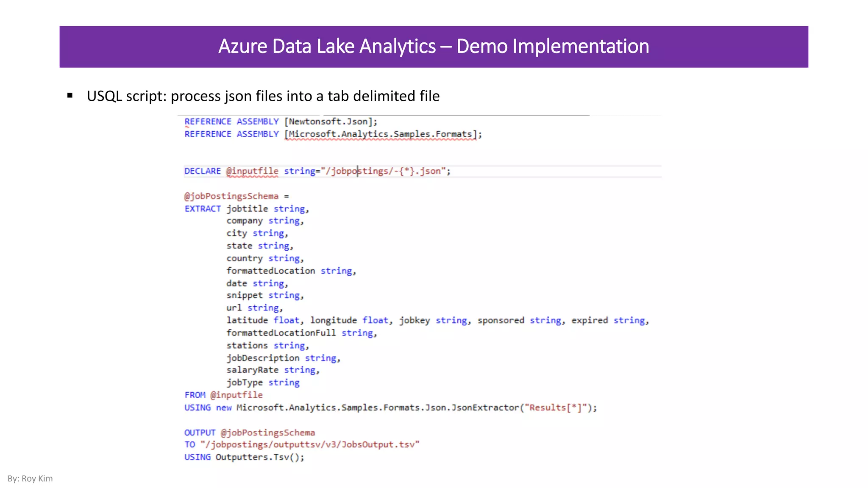Click the 'state string,' line

pos(260,246)
